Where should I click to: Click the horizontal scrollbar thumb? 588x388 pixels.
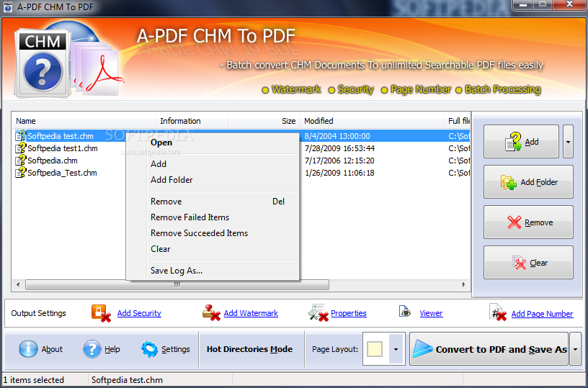pos(177,284)
